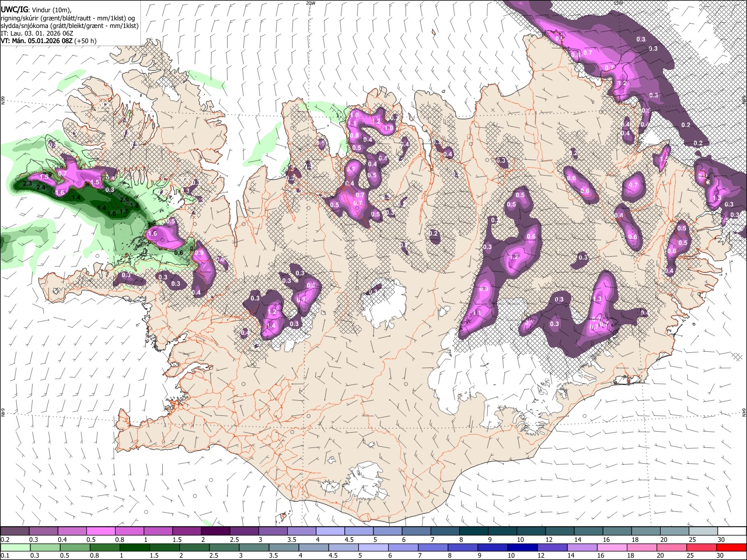Click the '0.2' label in the snow legend
The height and width of the screenshot is (560, 747).
[5, 540]
